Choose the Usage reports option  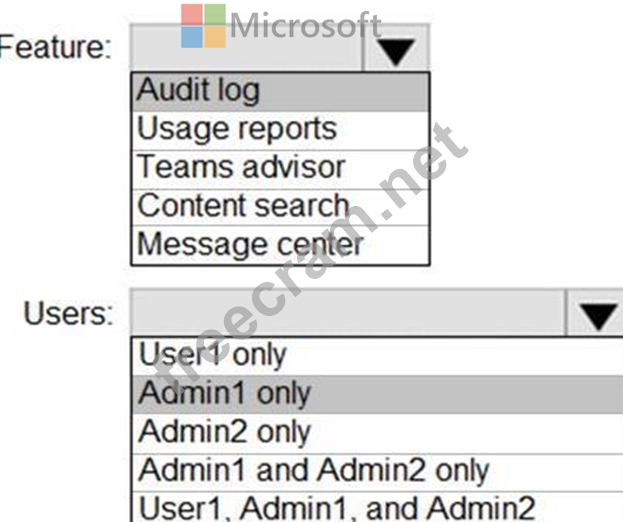pyautogui.click(x=280, y=128)
